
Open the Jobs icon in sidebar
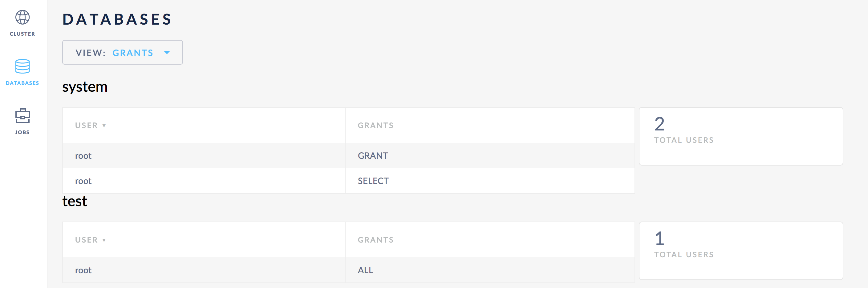tap(22, 115)
